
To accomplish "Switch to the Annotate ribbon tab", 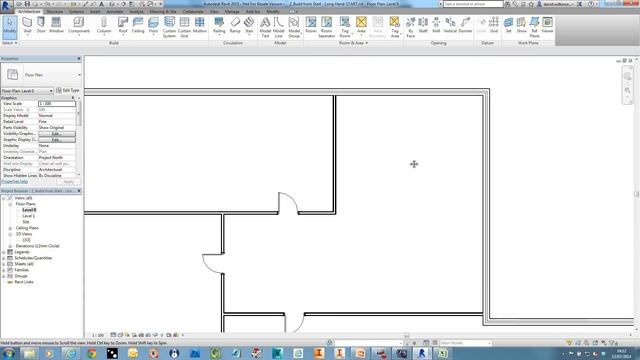I will 115,11.
